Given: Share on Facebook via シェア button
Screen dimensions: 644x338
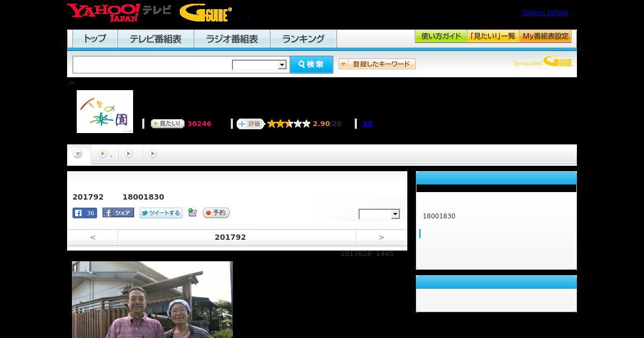Looking at the screenshot, I should click(x=118, y=213).
